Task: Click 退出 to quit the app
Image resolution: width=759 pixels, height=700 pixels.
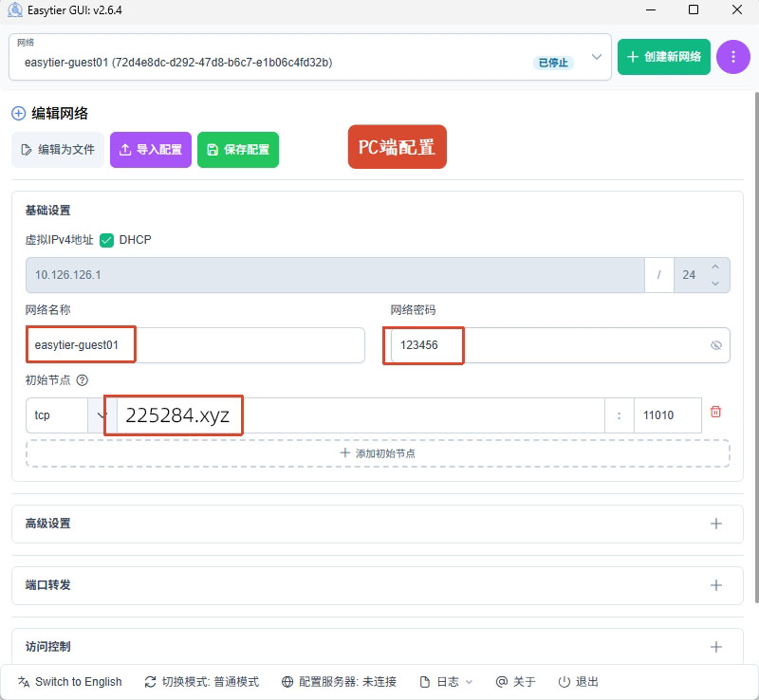Action: (579, 682)
